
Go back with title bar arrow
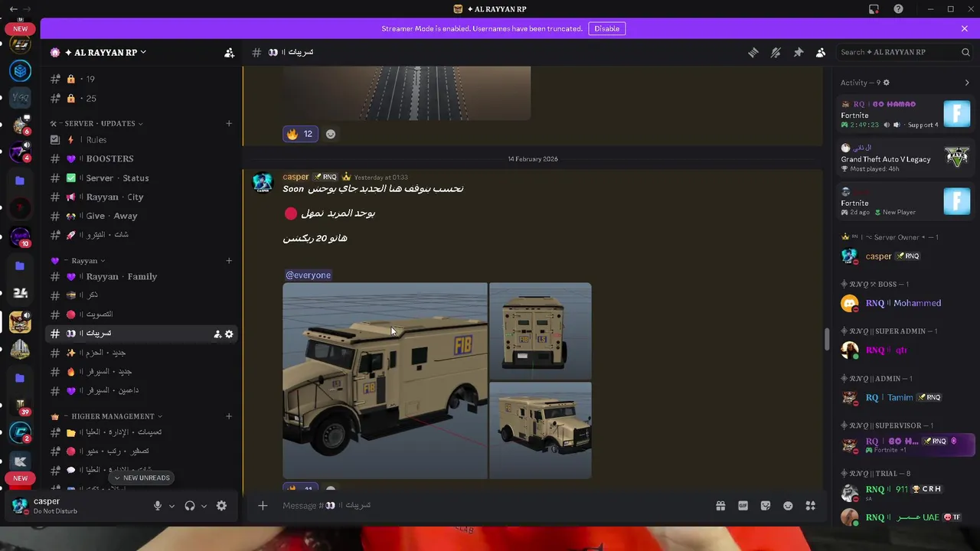[x=13, y=9]
